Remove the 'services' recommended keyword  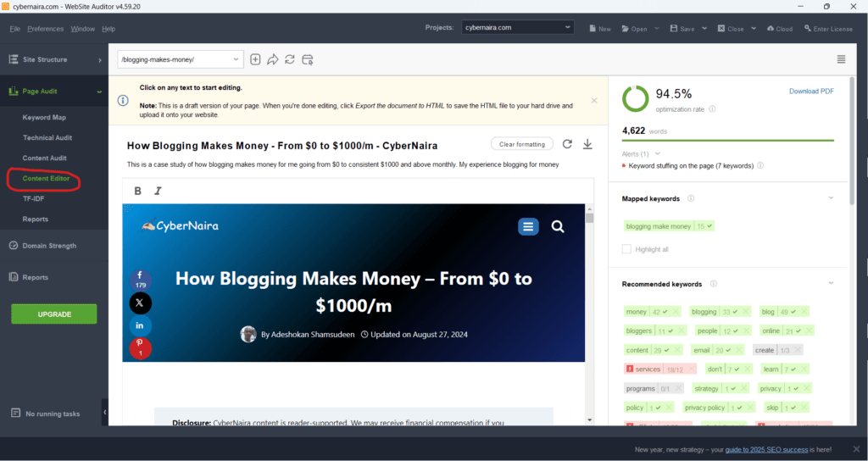point(691,369)
